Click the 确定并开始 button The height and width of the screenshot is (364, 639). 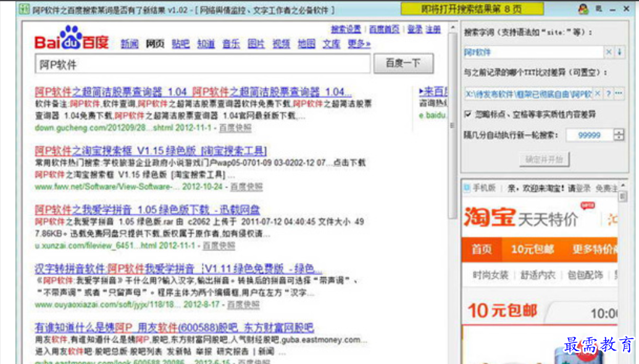[545, 160]
